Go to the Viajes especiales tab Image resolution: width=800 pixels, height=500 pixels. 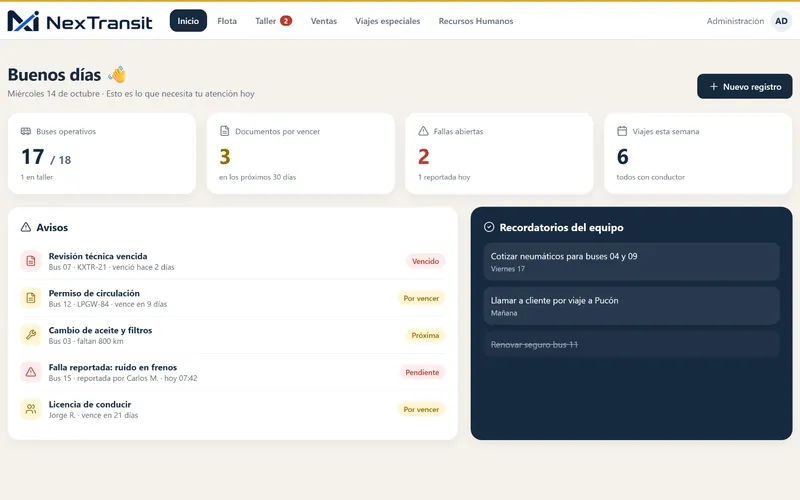pos(388,21)
